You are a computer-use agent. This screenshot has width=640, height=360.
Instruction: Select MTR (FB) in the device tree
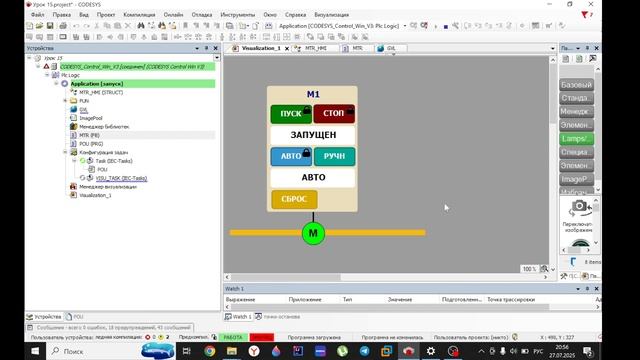(x=89, y=135)
